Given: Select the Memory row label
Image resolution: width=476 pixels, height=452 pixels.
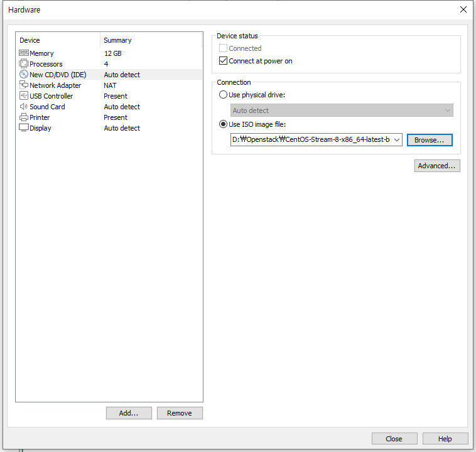Looking at the screenshot, I should click(41, 53).
